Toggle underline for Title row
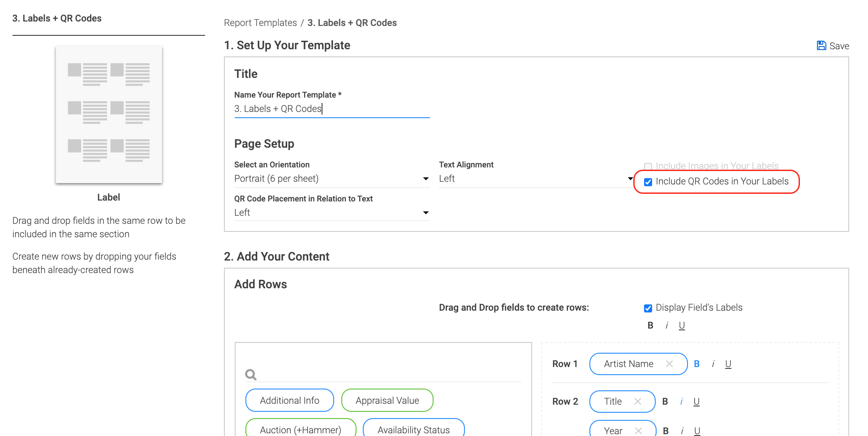Image resolution: width=868 pixels, height=436 pixels. click(696, 402)
